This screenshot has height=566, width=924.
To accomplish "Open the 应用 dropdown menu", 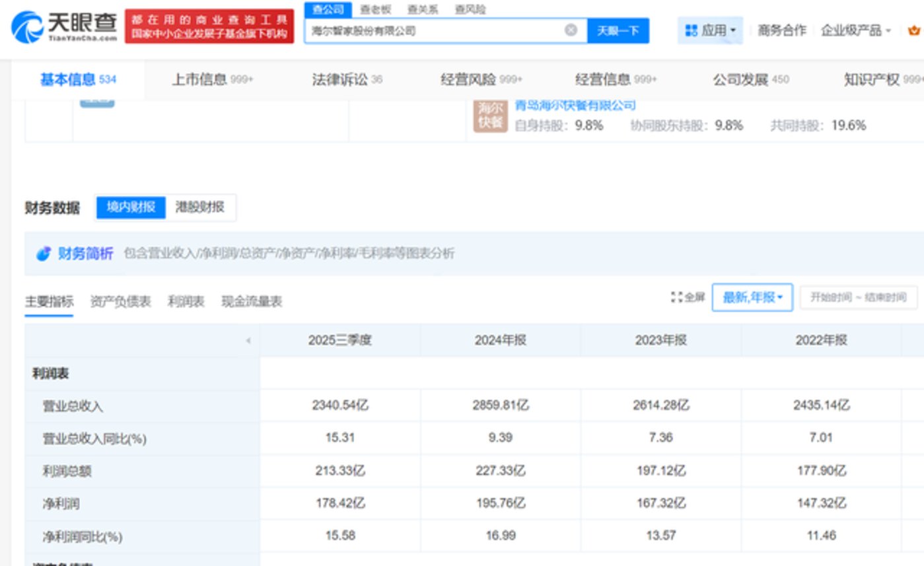I will (x=711, y=30).
